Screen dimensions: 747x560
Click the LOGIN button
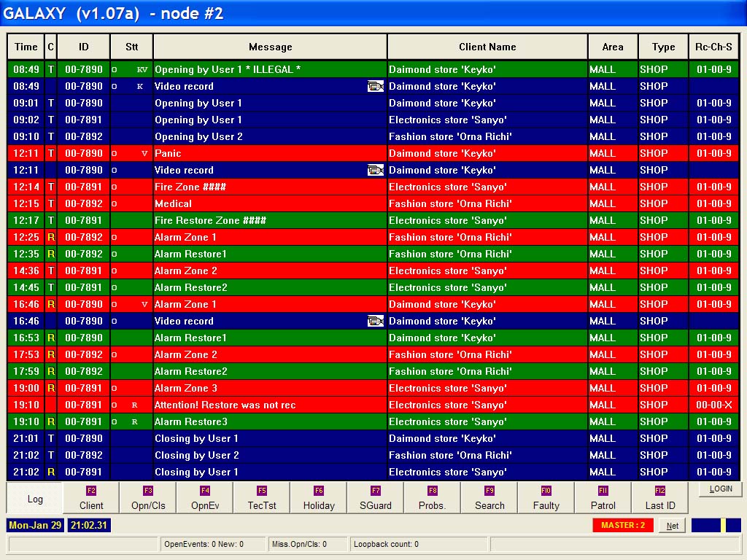click(x=720, y=489)
